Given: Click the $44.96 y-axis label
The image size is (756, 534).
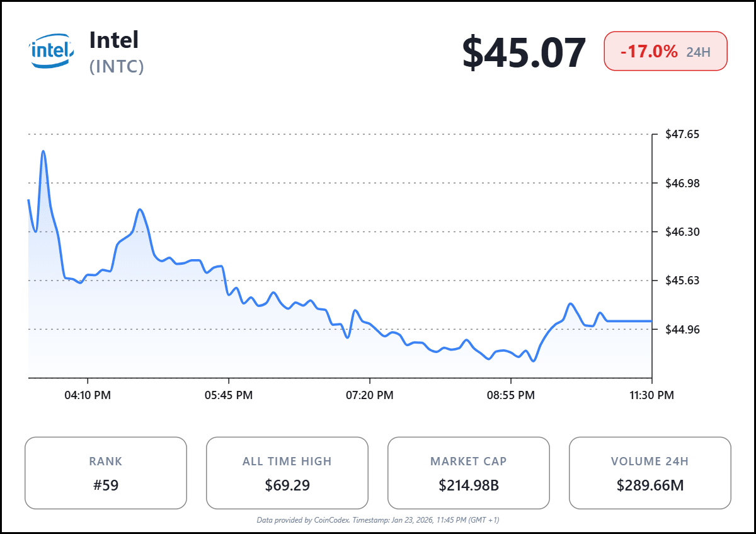Looking at the screenshot, I should pos(683,329).
